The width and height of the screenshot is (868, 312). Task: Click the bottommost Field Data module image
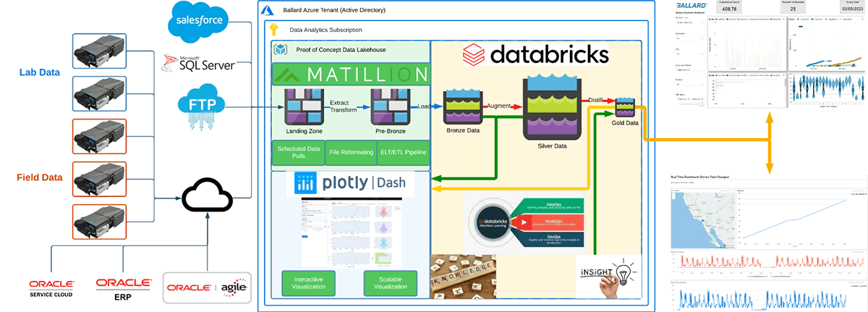[101, 221]
